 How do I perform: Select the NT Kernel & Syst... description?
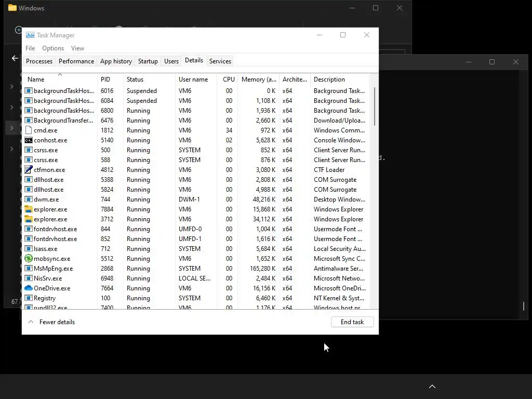(x=339, y=298)
